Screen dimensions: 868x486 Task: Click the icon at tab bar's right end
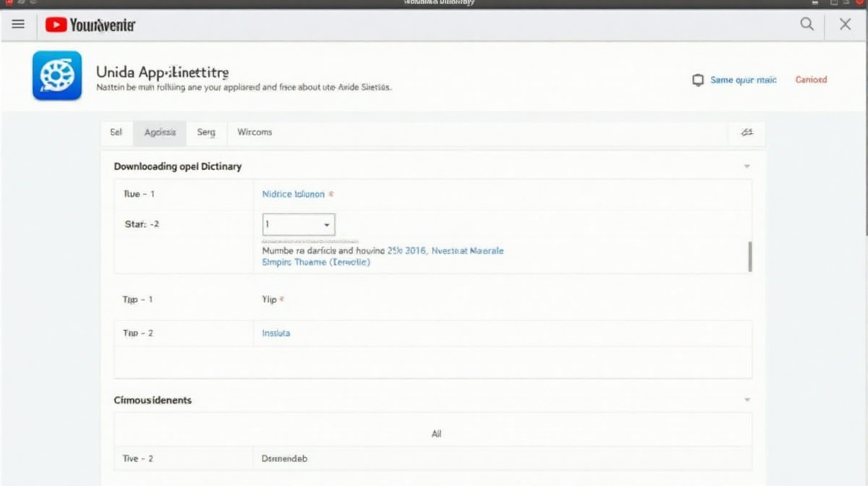[x=747, y=132]
